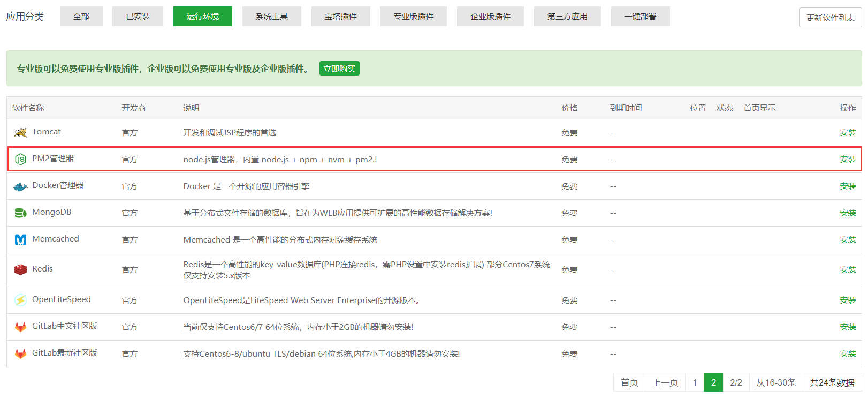This screenshot has height=399, width=868.
Task: Click the 免费 price in the Redis row
Action: click(x=569, y=270)
